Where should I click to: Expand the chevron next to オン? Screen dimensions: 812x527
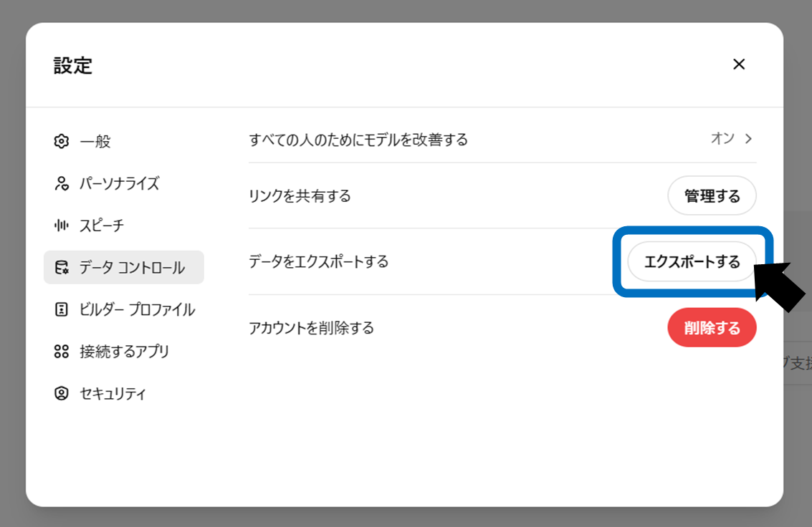(749, 139)
